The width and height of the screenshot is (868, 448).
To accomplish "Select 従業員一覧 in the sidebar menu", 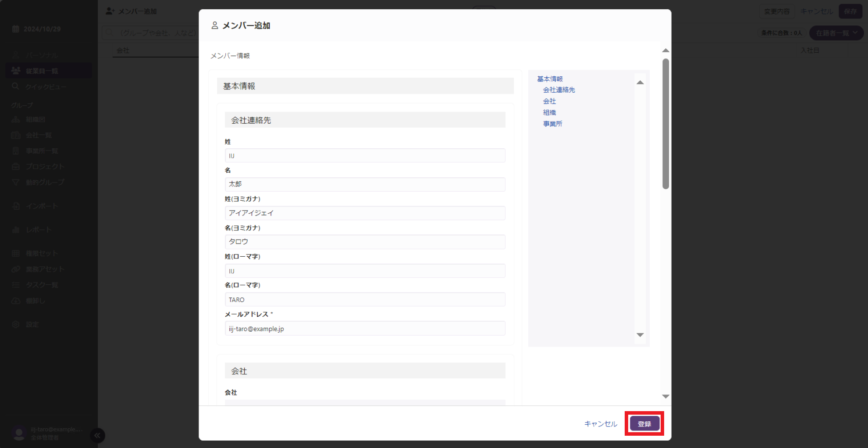I will [42, 71].
